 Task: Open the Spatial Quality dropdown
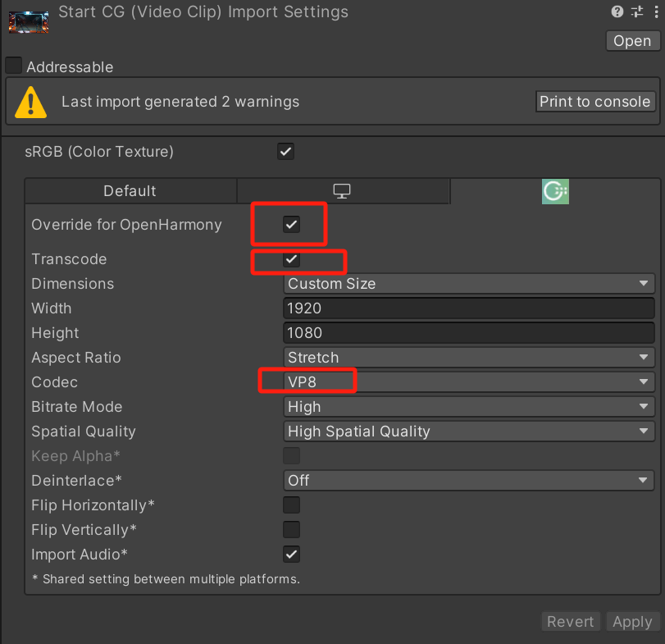(468, 432)
